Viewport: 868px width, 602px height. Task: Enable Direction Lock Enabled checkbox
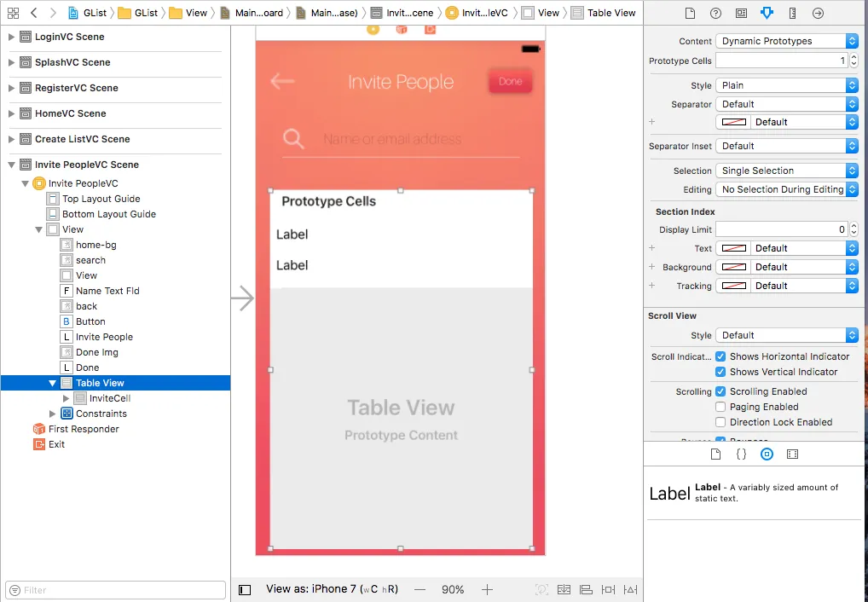click(720, 423)
